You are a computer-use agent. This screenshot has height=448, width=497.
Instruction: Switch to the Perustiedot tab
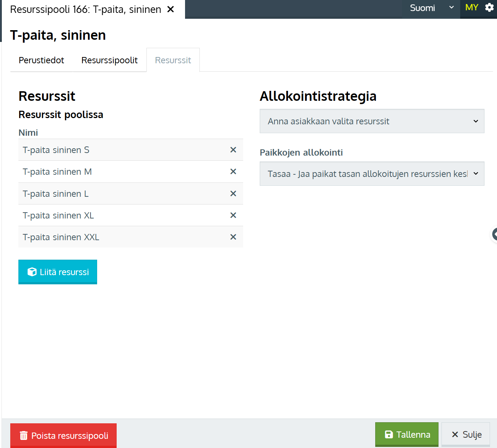point(41,60)
